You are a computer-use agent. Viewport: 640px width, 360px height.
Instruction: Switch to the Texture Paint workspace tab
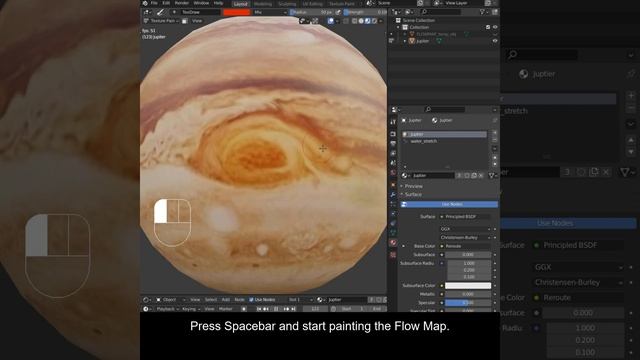[x=342, y=4]
